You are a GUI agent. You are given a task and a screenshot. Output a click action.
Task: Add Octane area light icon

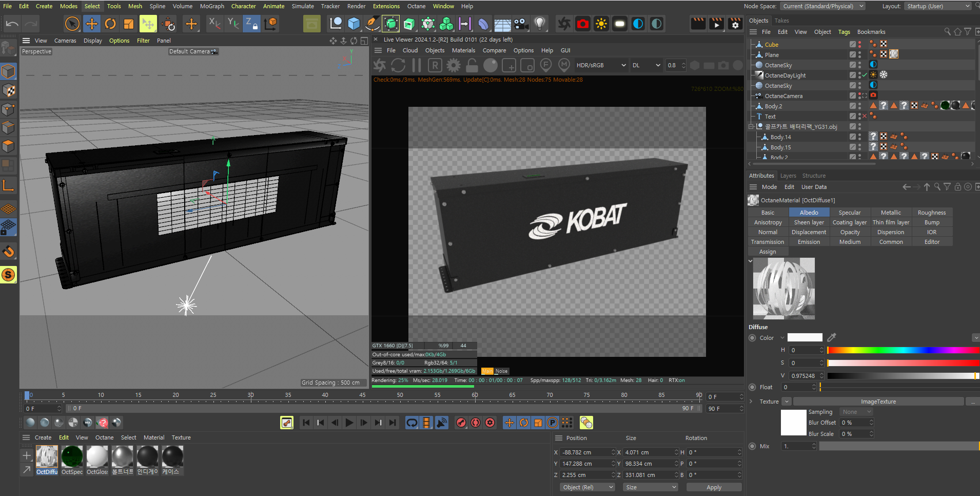[620, 24]
